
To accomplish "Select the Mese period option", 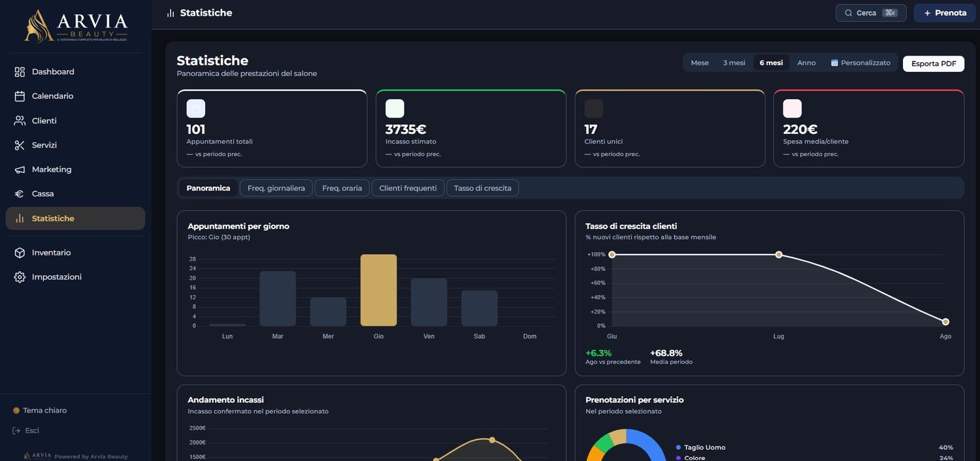I will pyautogui.click(x=700, y=63).
